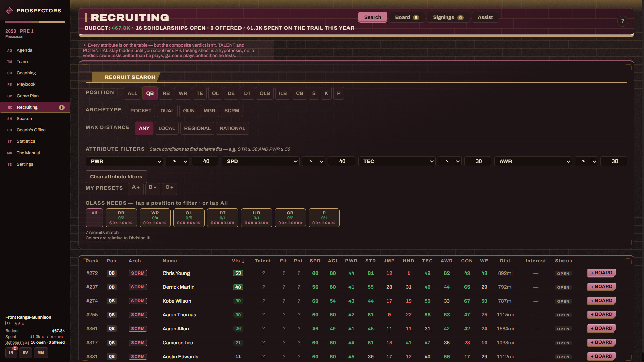Open Statistics in the sidebar
The width and height of the screenshot is (644, 362).
tap(35, 141)
